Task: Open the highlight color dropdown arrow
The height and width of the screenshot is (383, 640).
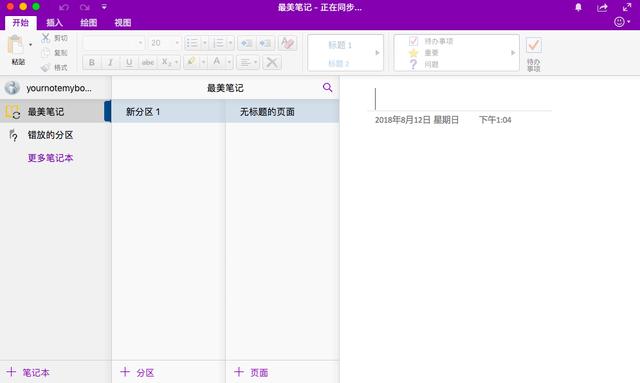Action: (203, 62)
